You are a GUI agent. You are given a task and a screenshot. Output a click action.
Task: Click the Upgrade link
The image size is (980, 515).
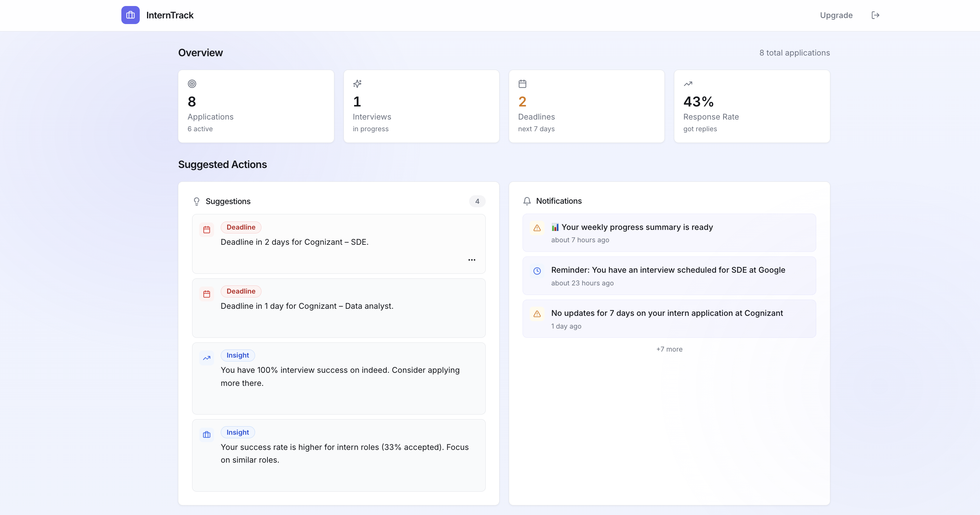pos(836,15)
